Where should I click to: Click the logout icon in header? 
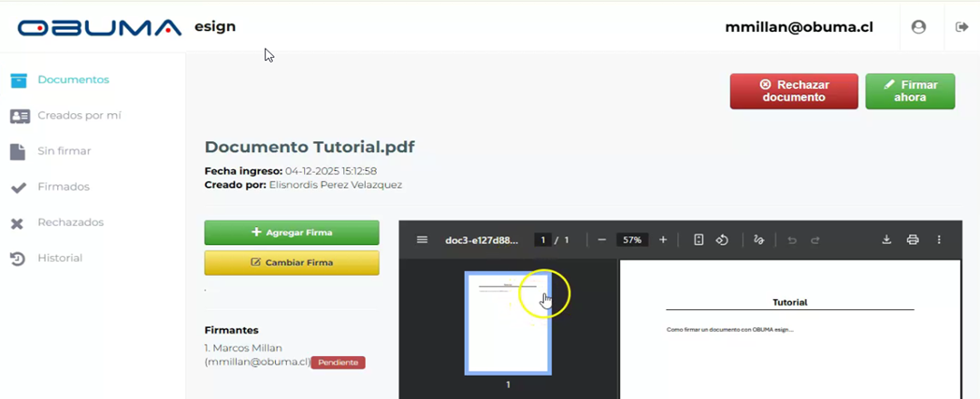coord(961,27)
